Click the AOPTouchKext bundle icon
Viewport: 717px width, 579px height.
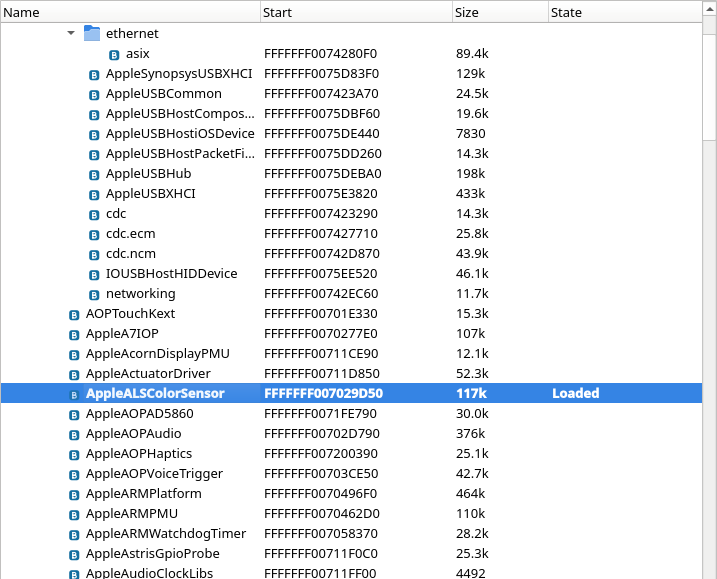coord(74,315)
